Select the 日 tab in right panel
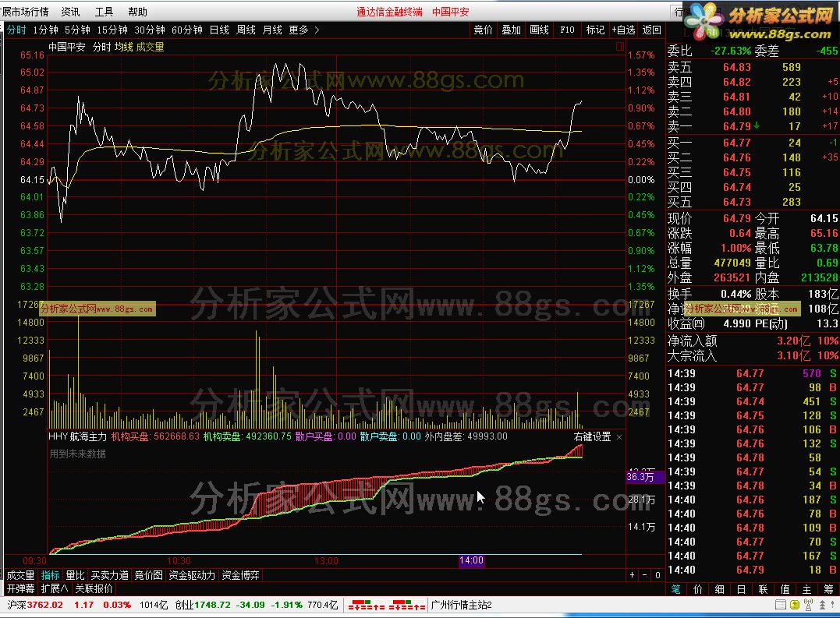Viewport: 840px width, 618px height. (x=742, y=589)
